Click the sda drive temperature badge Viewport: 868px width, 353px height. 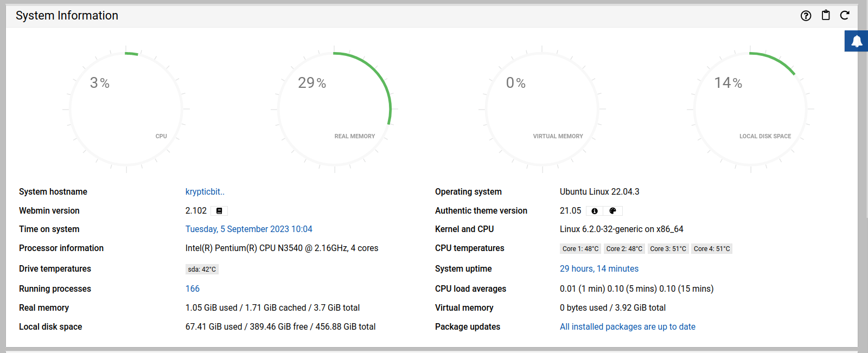pyautogui.click(x=202, y=269)
